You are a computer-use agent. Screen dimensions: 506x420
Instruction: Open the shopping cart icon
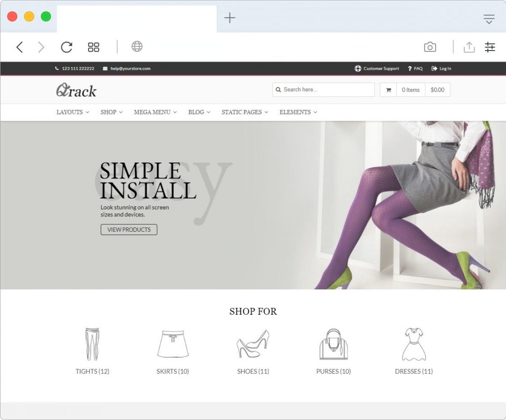pos(388,90)
